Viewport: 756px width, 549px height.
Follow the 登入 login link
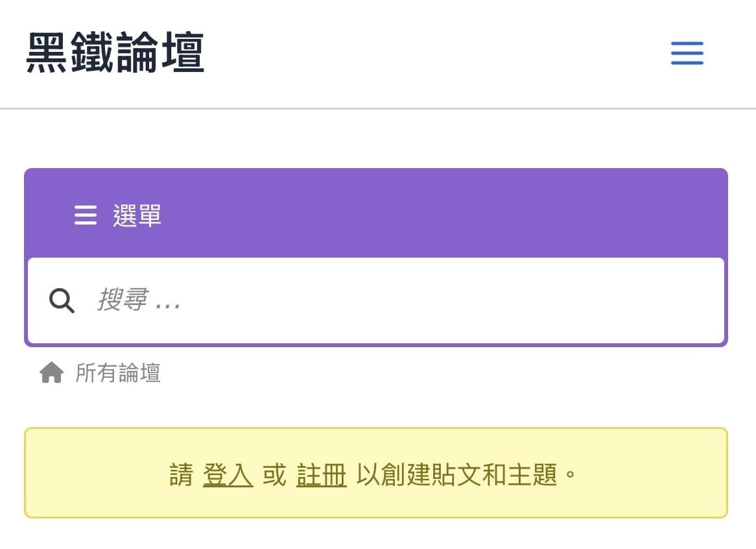click(228, 475)
